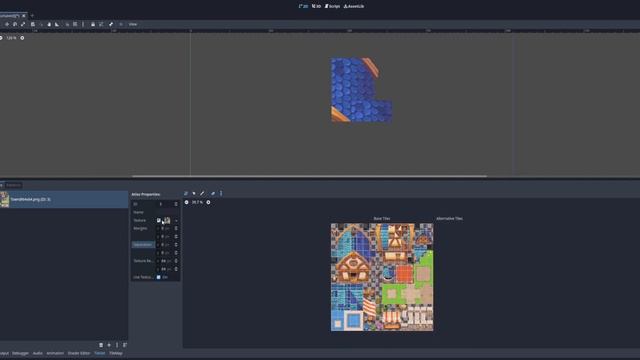Select the atlas Paint mode pencil icon
This screenshot has height=360, width=640.
point(202,193)
